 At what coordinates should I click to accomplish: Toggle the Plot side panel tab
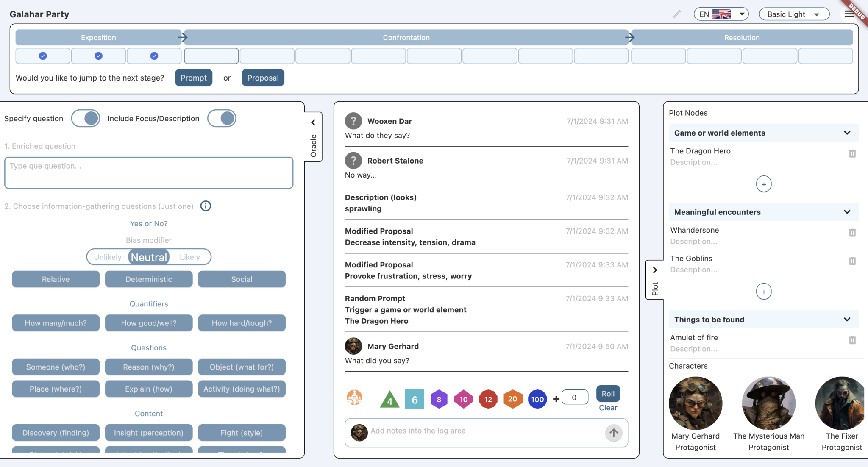655,280
